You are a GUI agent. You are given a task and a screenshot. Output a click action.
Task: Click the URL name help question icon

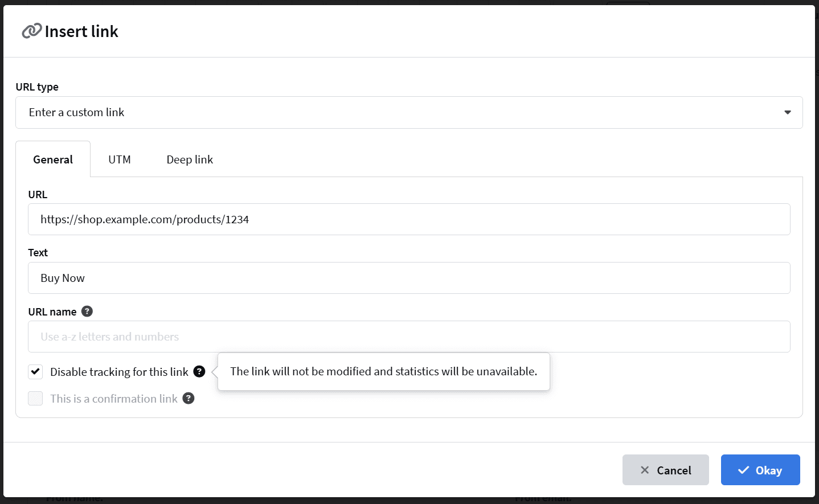(x=87, y=312)
